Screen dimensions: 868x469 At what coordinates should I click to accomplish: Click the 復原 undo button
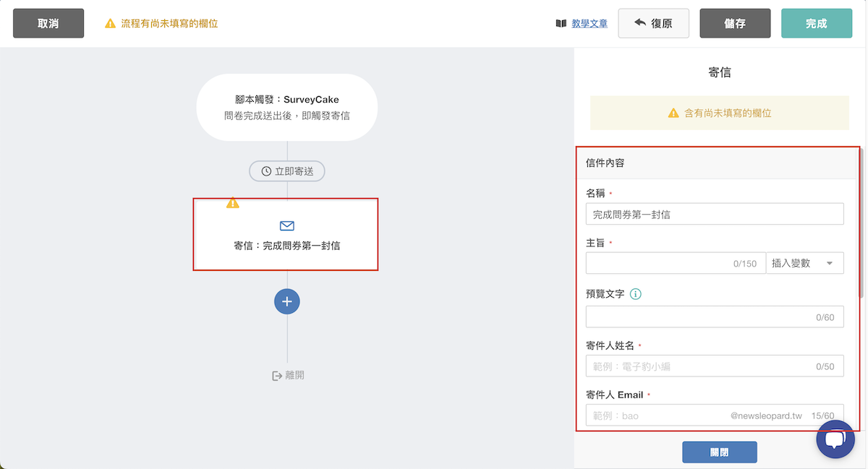tap(653, 23)
